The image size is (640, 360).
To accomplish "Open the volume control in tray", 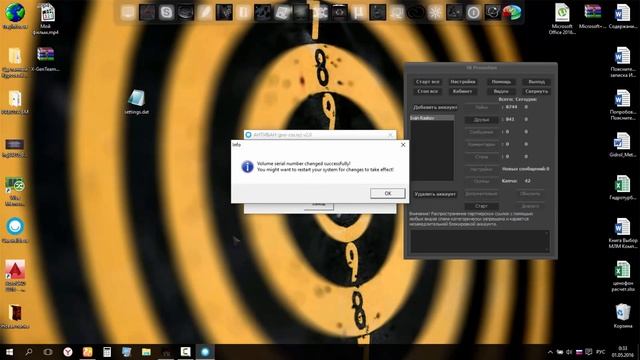I will pyautogui.click(x=569, y=352).
